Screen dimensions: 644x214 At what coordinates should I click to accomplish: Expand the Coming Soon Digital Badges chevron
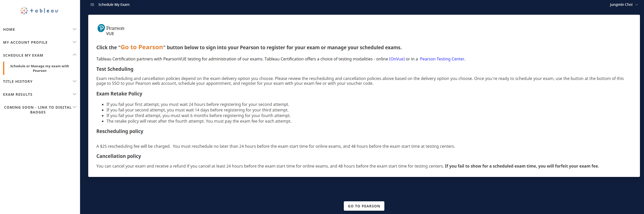click(75, 107)
